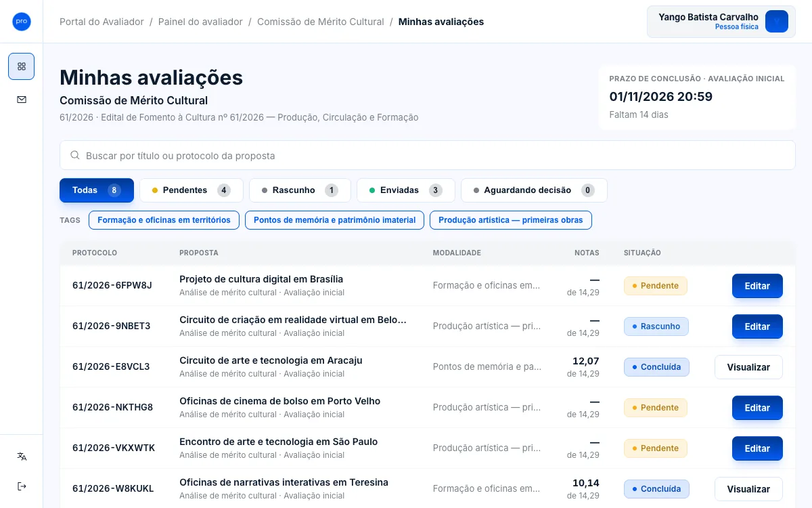This screenshot has height=508, width=812.
Task: Click the Faltam 14 dias text
Action: (x=639, y=114)
